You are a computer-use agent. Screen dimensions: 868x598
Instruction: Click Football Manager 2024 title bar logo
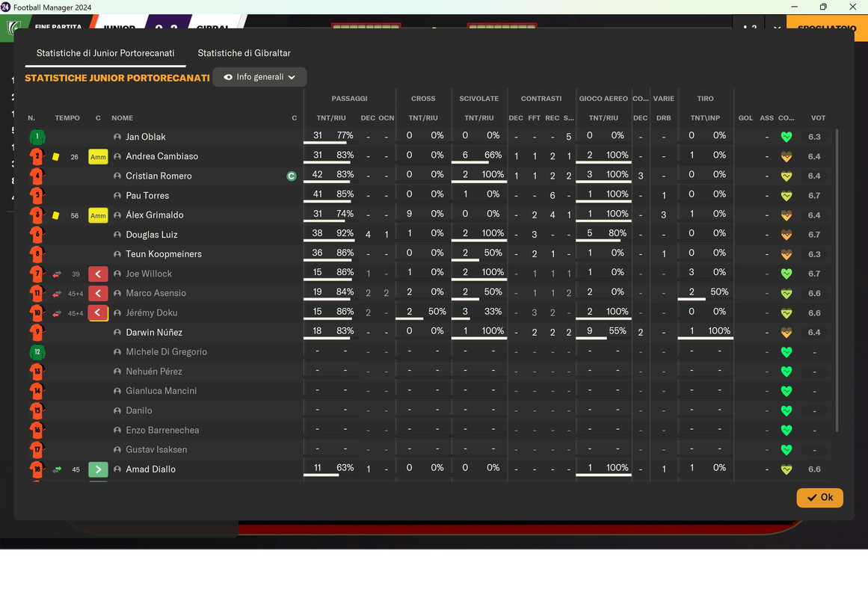click(5, 7)
